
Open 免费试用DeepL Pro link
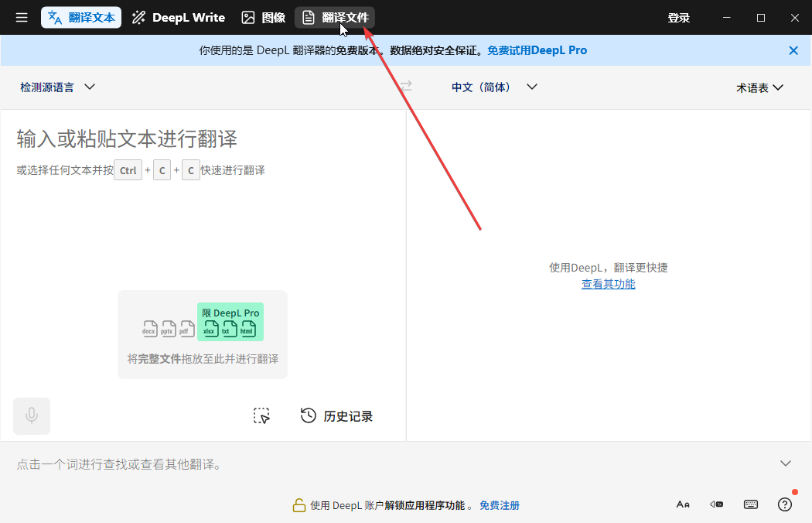click(x=537, y=50)
